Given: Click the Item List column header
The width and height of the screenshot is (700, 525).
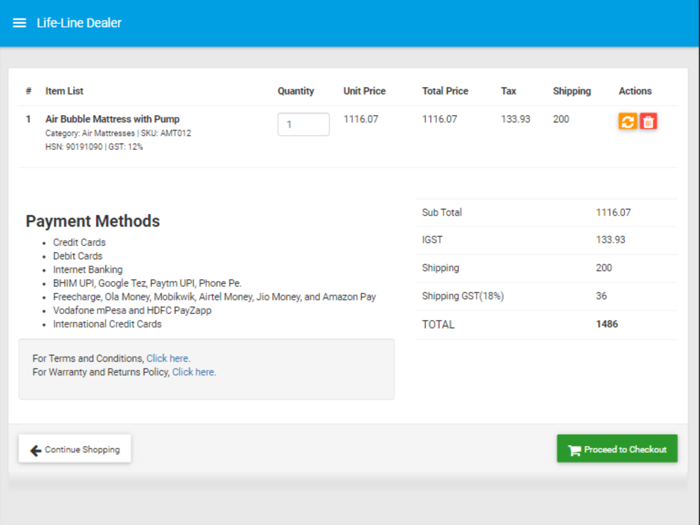Looking at the screenshot, I should point(64,91).
